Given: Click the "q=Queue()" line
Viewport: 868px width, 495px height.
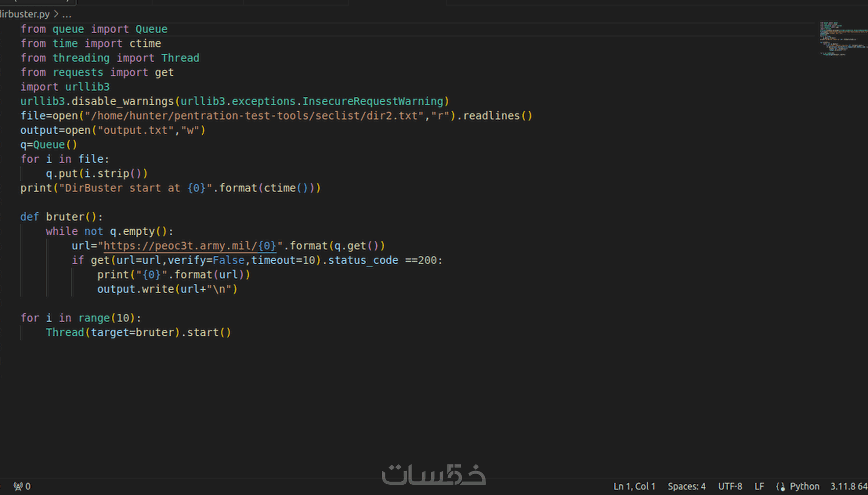Looking at the screenshot, I should (49, 145).
